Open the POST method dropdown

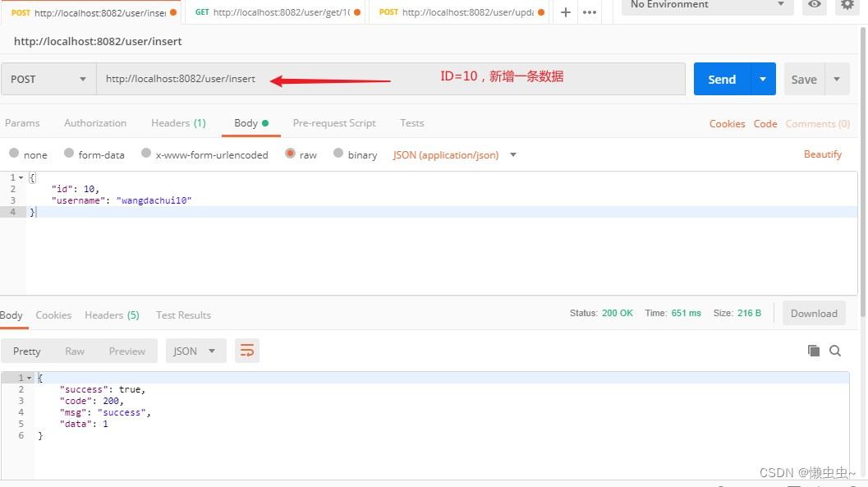48,79
